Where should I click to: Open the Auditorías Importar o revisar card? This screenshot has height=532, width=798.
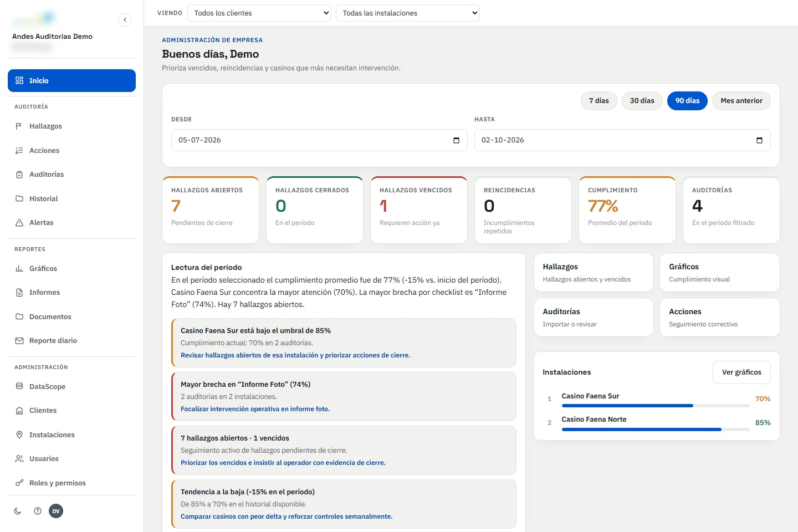594,318
